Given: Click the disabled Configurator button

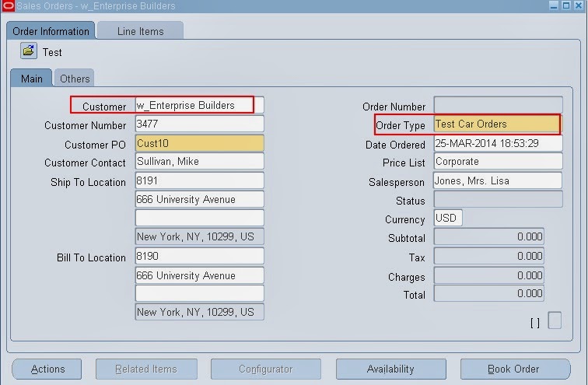Looking at the screenshot, I should 265,369.
